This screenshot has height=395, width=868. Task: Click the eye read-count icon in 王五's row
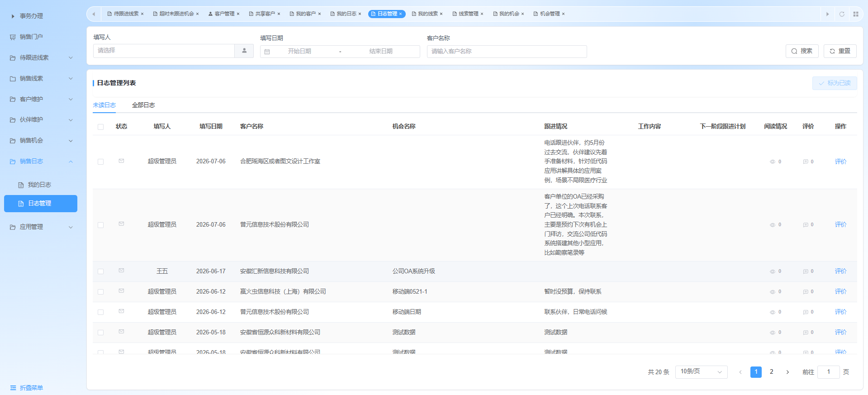(773, 271)
